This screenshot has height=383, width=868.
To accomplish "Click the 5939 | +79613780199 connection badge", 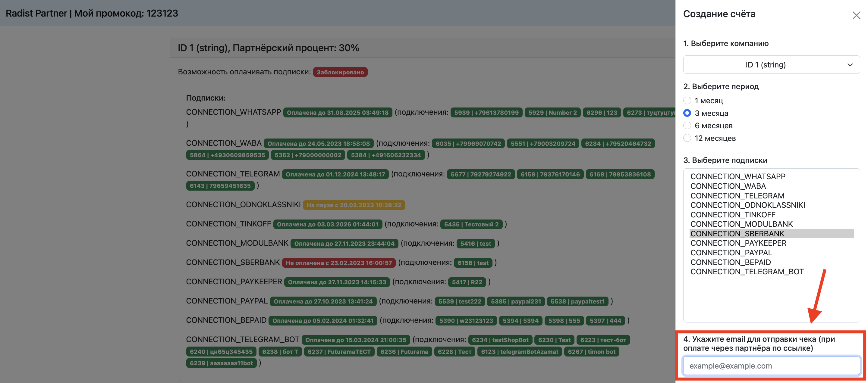I will (x=486, y=112).
